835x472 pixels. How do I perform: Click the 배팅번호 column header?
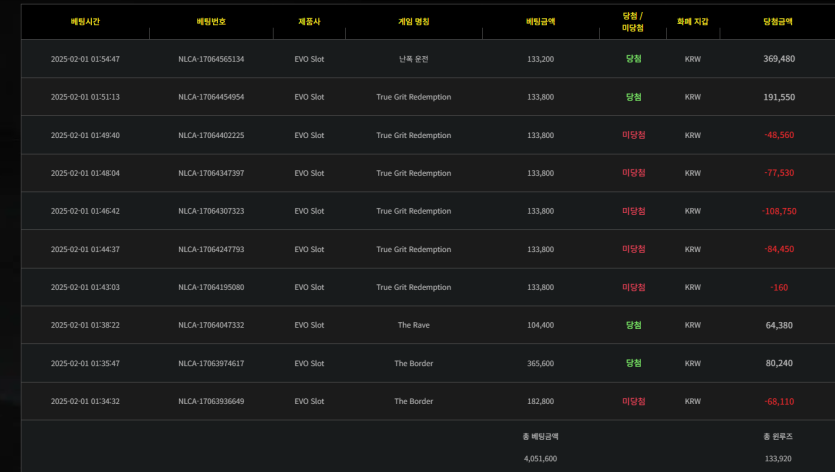pyautogui.click(x=211, y=20)
